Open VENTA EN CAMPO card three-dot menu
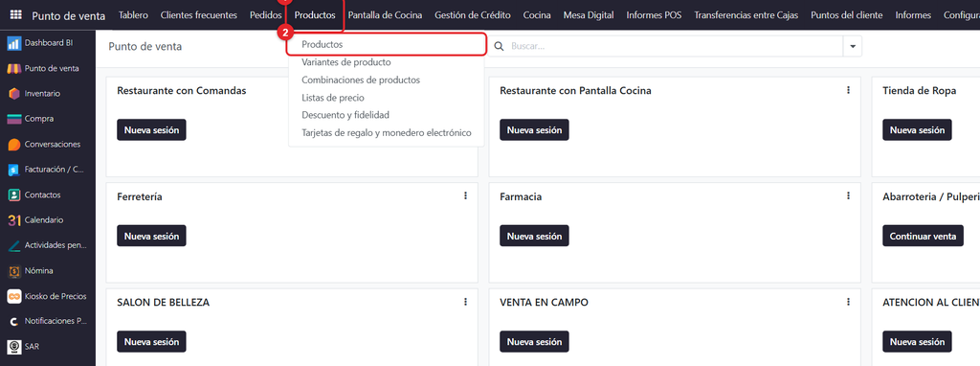Image resolution: width=980 pixels, height=366 pixels. pos(848,302)
